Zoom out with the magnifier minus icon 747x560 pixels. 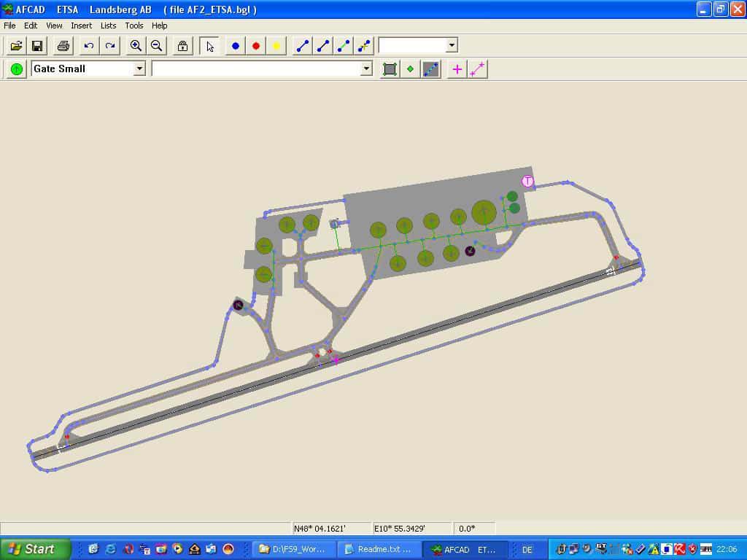coord(156,46)
